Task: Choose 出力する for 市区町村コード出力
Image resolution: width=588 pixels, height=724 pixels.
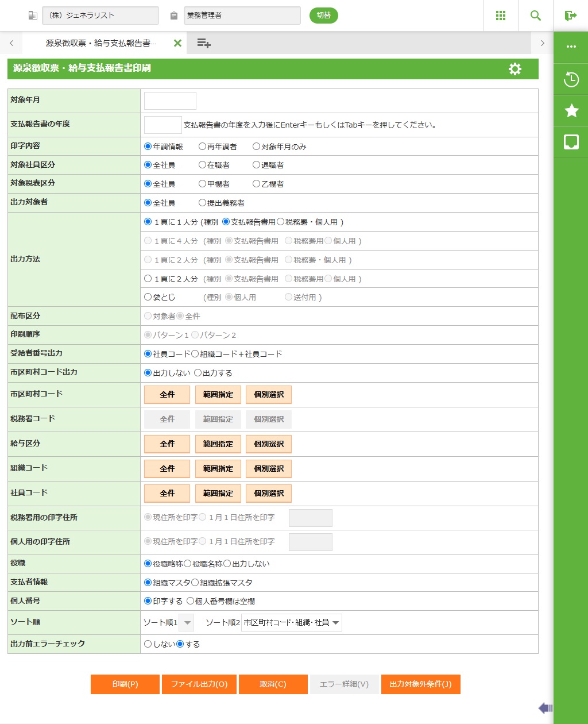Action: pyautogui.click(x=198, y=373)
